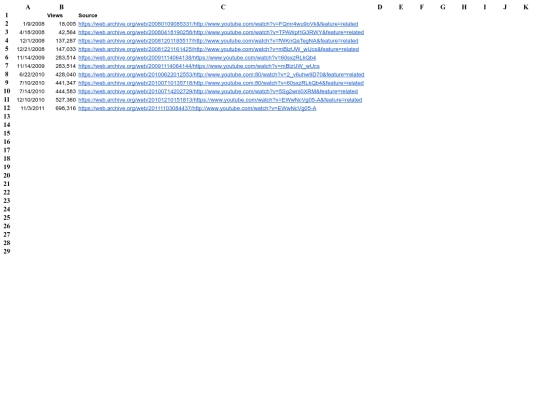This screenshot has height=405, width=540.
Task: Select the date cell 4/18/2008
Action: (x=32, y=32)
